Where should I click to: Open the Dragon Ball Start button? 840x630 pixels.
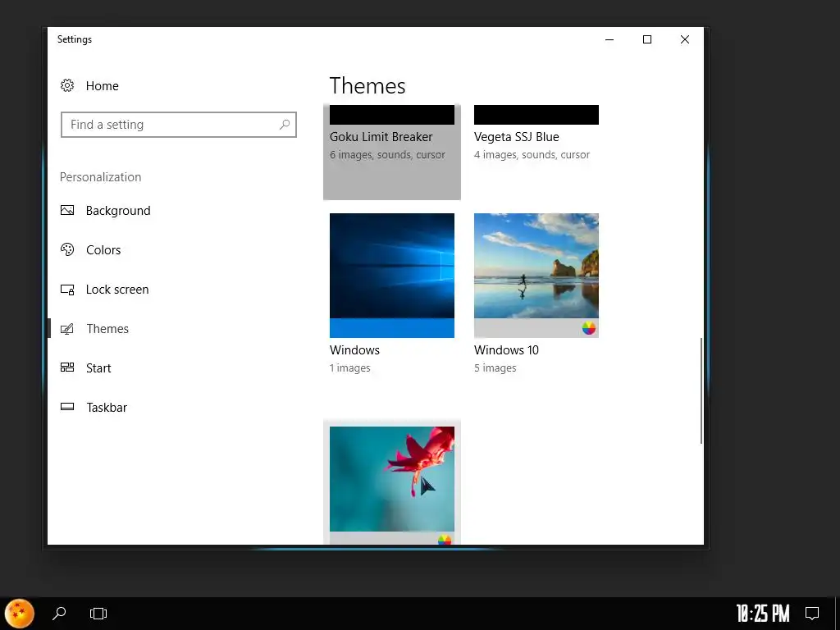[x=20, y=614]
